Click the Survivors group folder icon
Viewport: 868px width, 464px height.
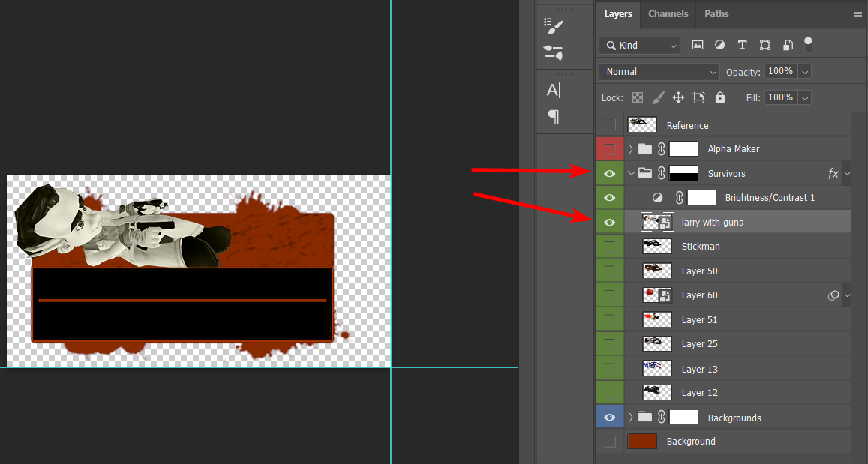tap(645, 173)
